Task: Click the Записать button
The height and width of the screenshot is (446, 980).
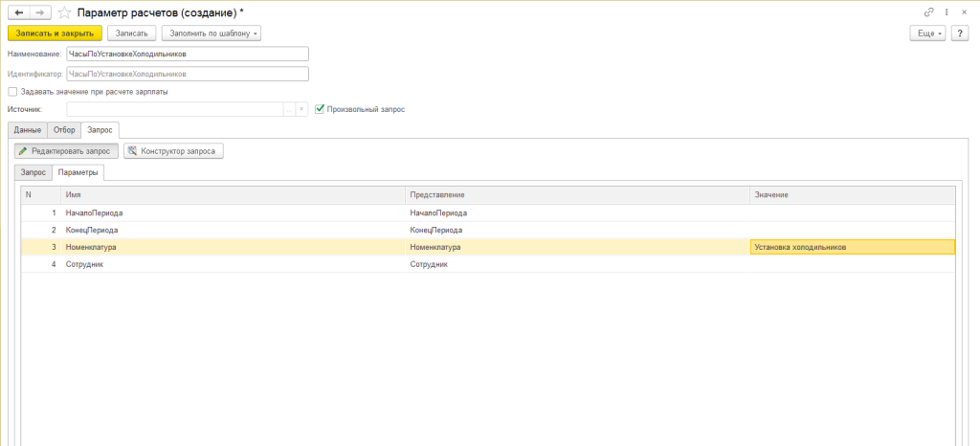Action: [x=131, y=33]
